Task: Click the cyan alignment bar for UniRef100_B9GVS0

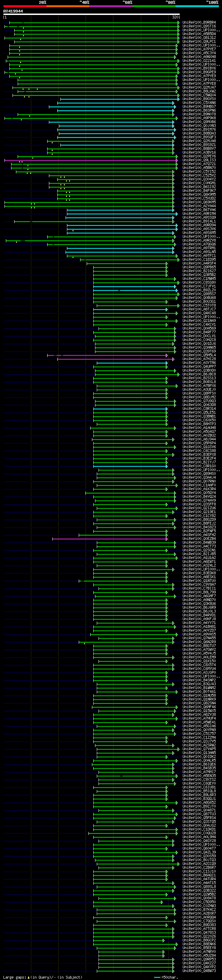Action: (120, 99)
